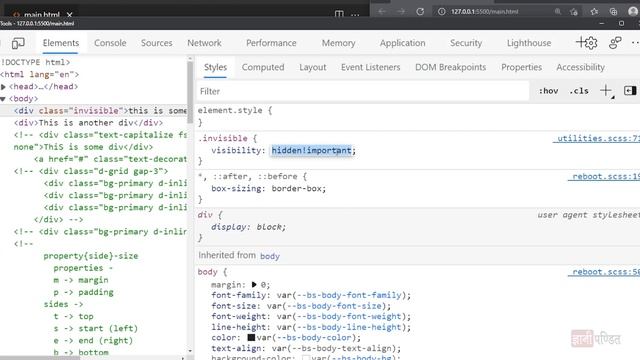Expand the head element node
Viewport: 640px width, 360px height.
point(3,87)
